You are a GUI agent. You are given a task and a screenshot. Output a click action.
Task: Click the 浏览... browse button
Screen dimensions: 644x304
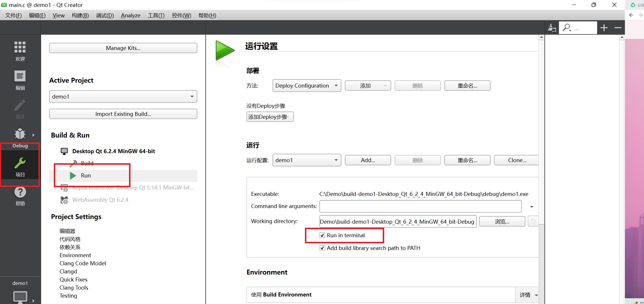[x=502, y=221]
